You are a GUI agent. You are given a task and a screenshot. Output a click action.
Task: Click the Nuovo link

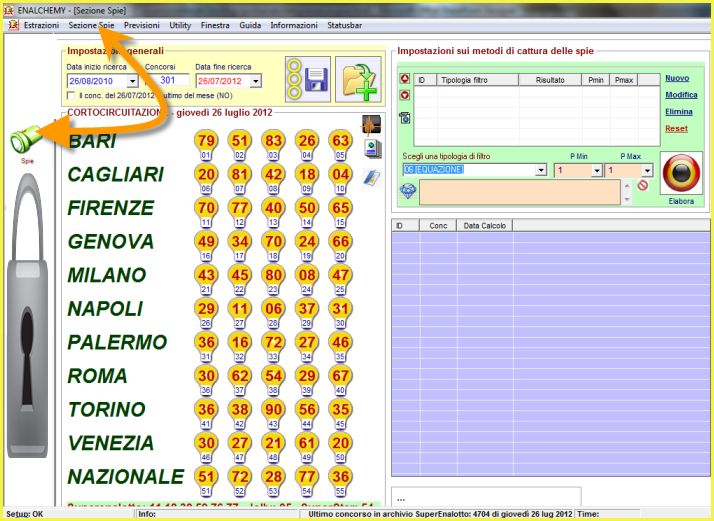[677, 78]
